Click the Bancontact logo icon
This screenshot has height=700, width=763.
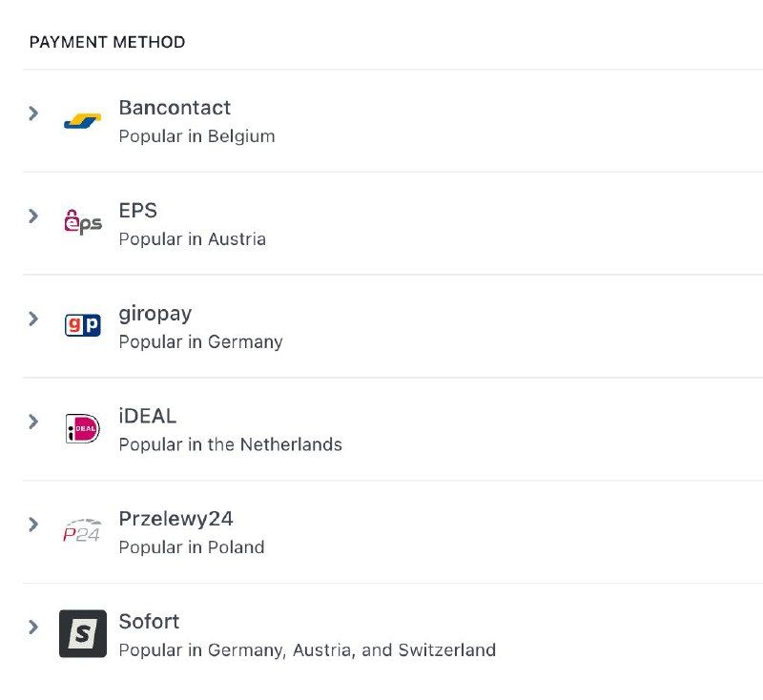(82, 121)
